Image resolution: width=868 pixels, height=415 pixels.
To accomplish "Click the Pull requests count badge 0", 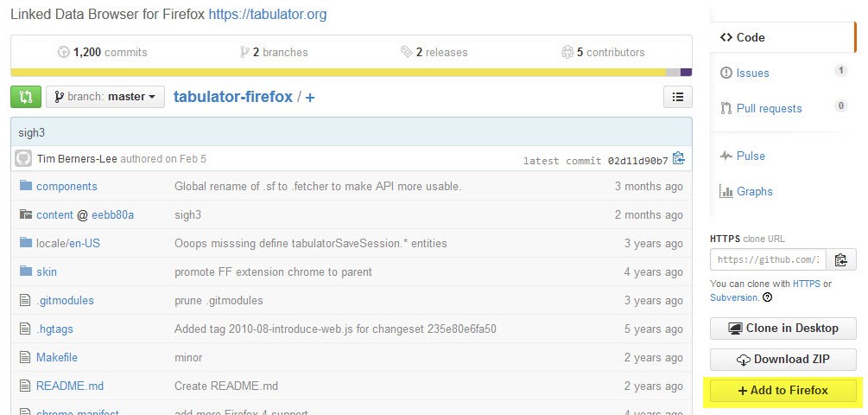I will point(841,105).
